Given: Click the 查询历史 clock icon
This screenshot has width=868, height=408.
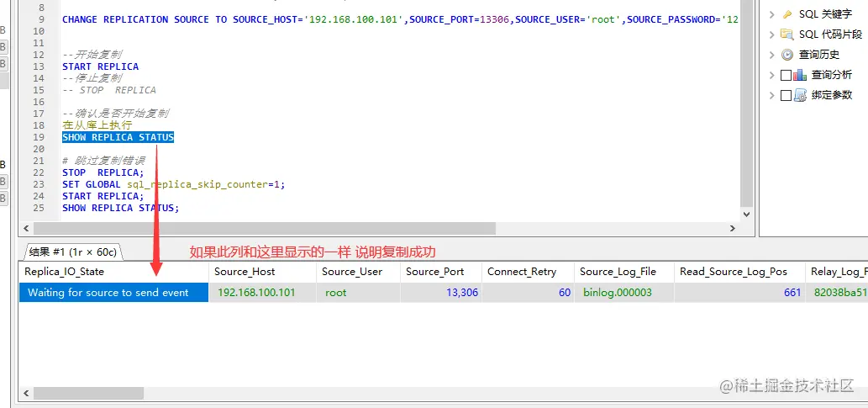Looking at the screenshot, I should point(787,55).
